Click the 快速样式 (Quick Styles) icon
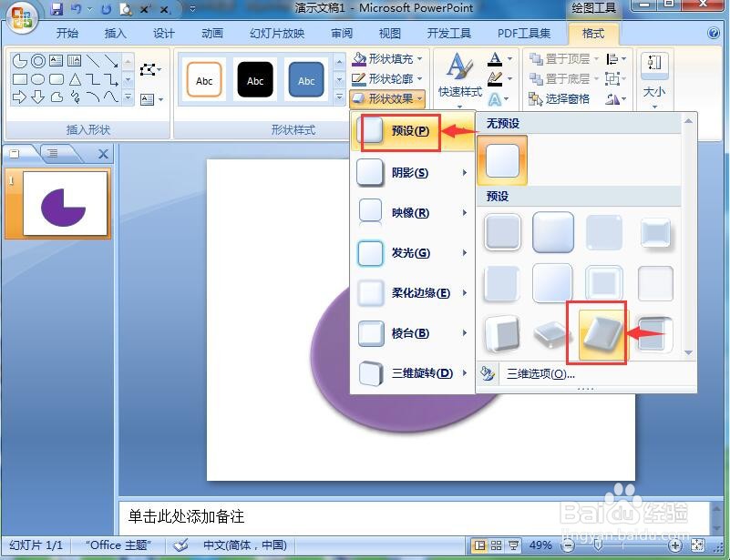This screenshot has width=730, height=560. point(458,71)
